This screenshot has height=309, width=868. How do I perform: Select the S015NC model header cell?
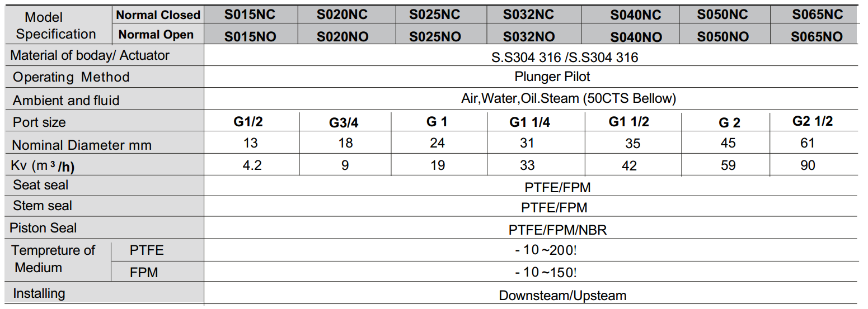coord(250,15)
